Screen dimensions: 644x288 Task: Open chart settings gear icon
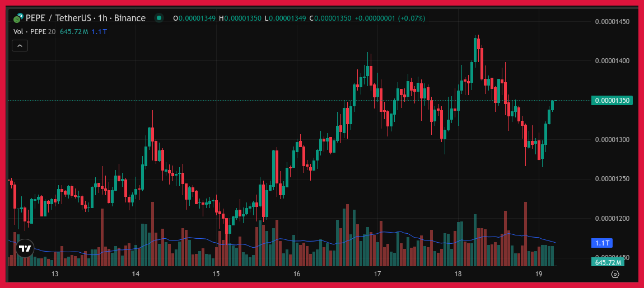(x=615, y=275)
